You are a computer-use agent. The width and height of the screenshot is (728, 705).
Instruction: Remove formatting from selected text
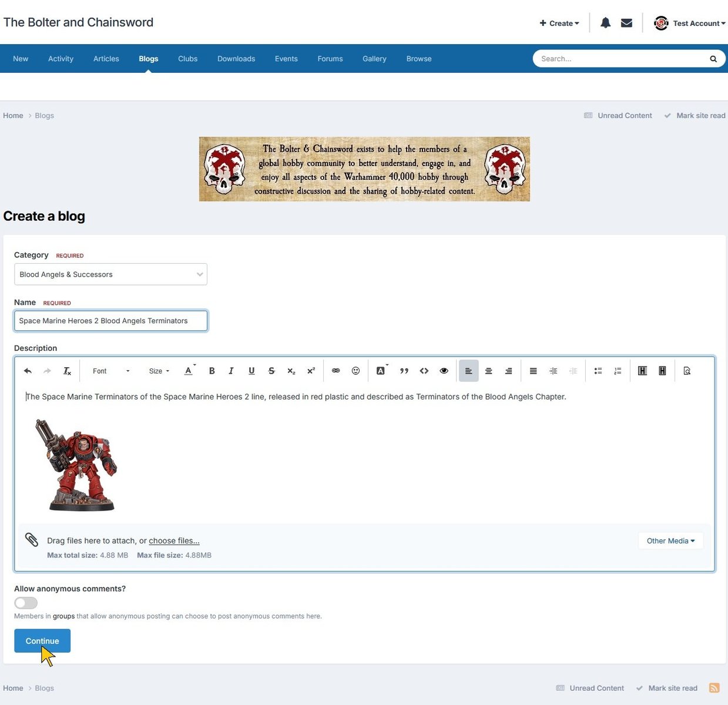[67, 371]
